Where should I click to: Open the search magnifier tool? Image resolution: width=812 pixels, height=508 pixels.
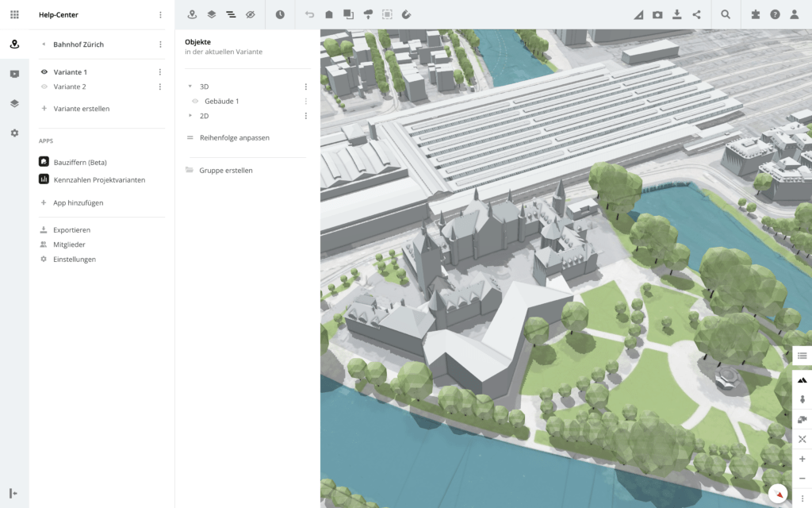[x=726, y=14]
